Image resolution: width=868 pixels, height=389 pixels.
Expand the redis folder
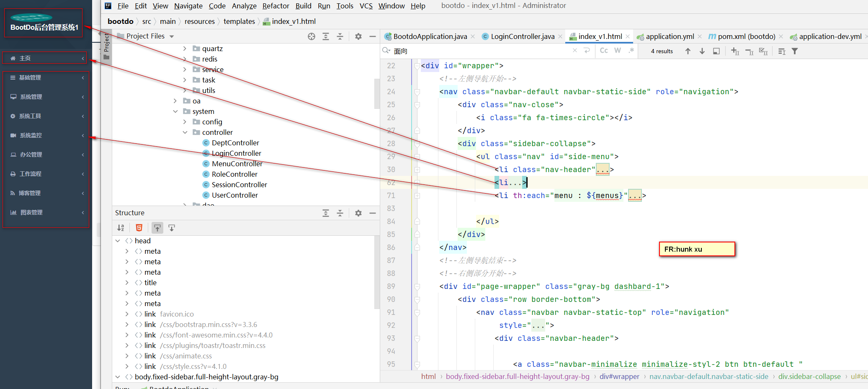coord(185,59)
